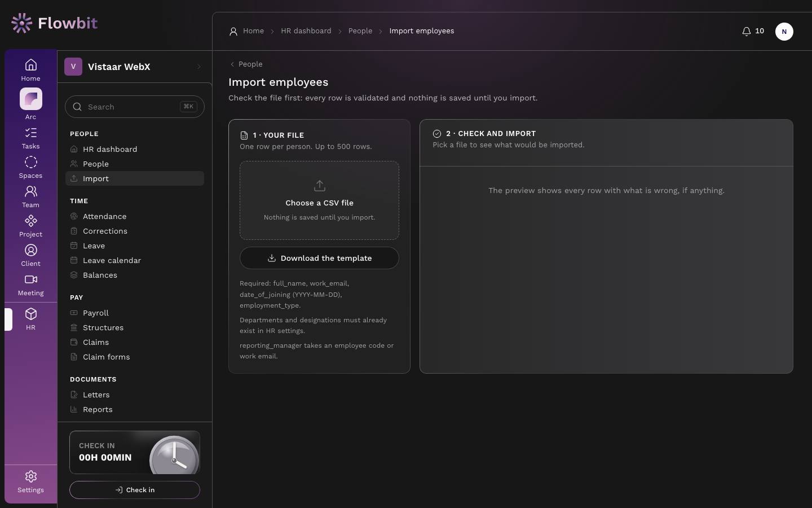Click the Flowbit logo
Viewport: 812px width, 508px height.
tap(54, 23)
